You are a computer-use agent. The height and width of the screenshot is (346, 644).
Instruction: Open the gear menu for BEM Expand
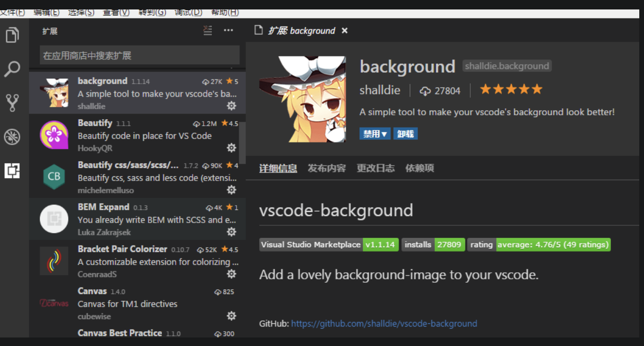point(231,232)
